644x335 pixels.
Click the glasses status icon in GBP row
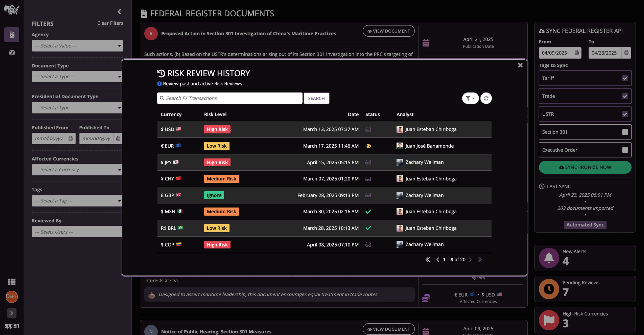click(x=368, y=195)
